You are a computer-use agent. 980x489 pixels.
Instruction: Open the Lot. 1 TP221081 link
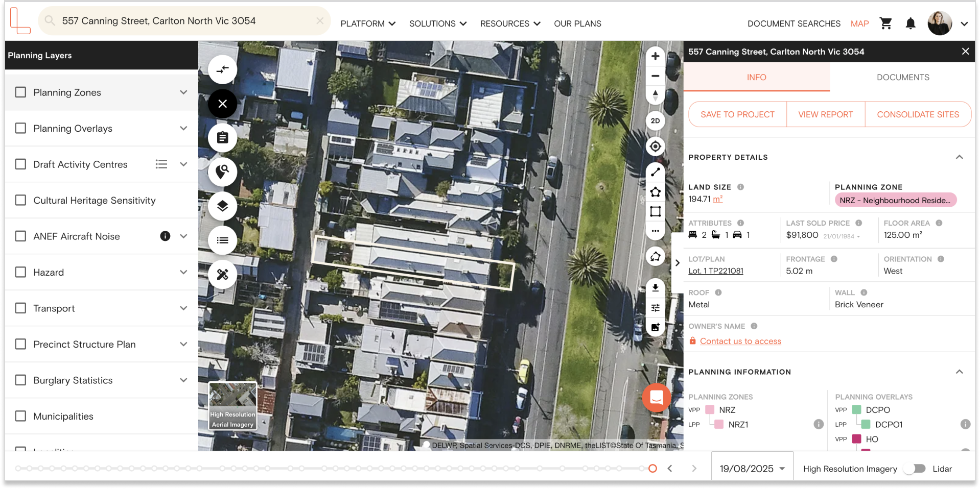coord(715,271)
